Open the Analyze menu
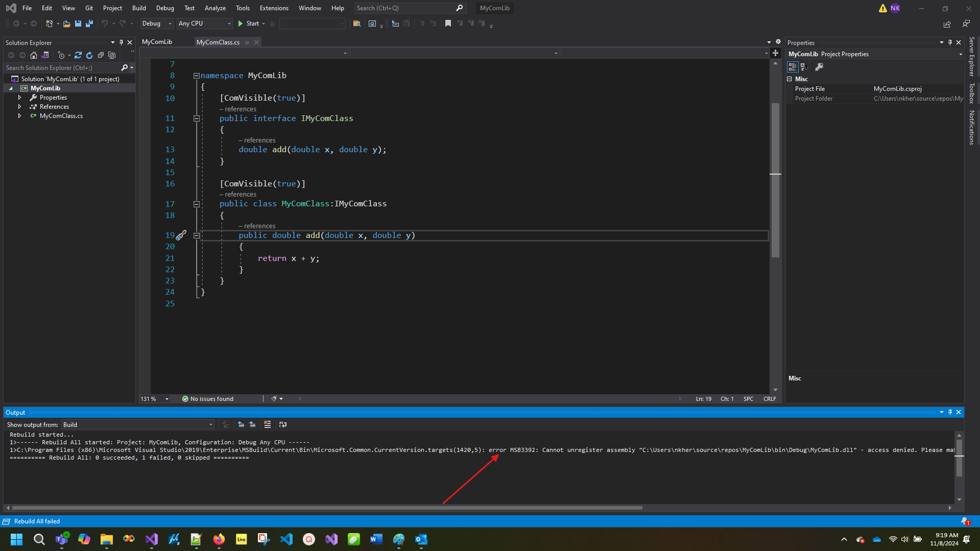980x551 pixels. tap(215, 8)
